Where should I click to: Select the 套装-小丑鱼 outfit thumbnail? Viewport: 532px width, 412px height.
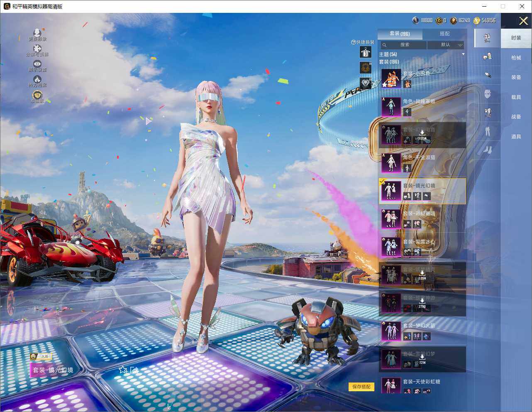click(x=391, y=78)
